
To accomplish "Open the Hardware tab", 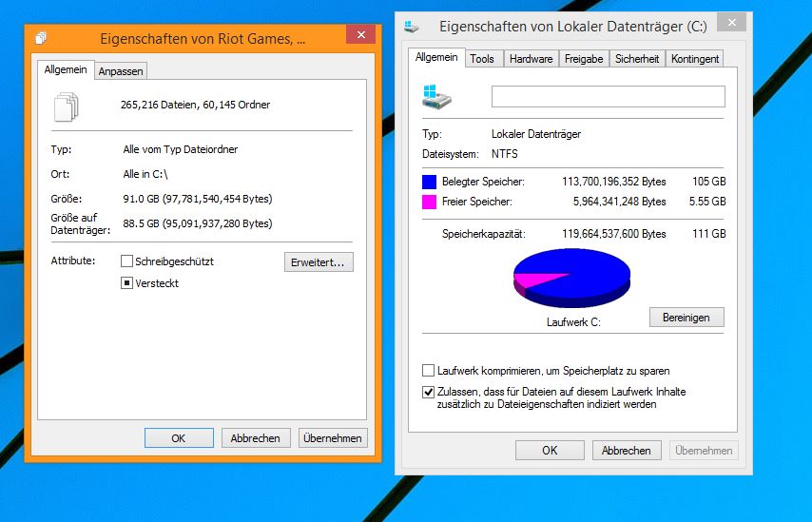I will 531,59.
